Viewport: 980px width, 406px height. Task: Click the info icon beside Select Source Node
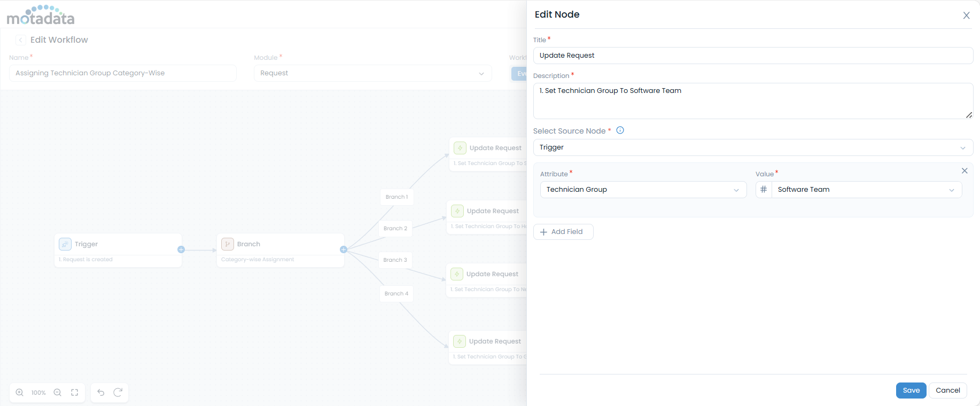click(620, 130)
